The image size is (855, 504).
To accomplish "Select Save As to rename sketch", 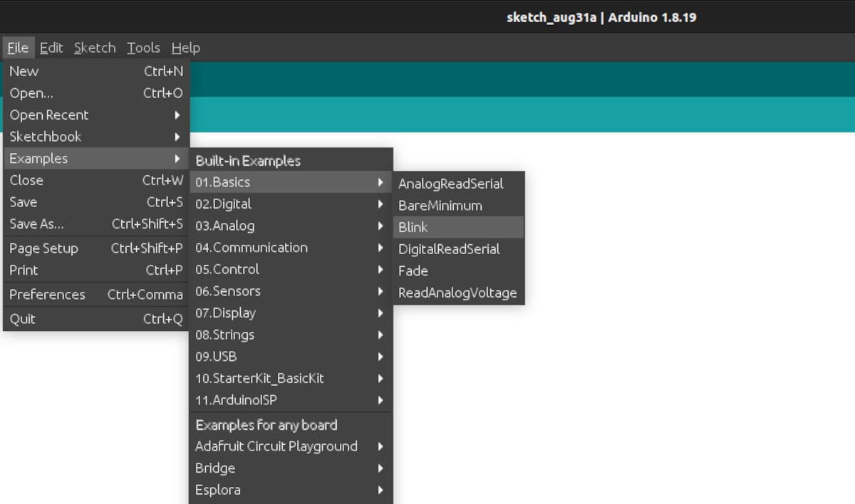I will (36, 224).
